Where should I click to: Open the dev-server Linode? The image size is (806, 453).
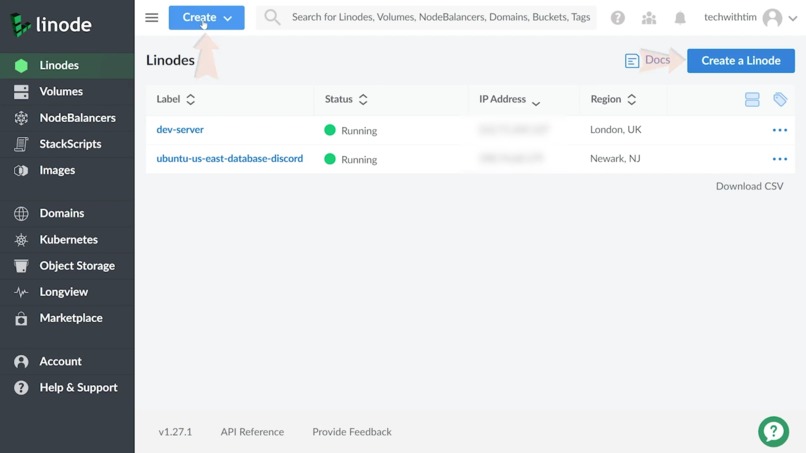tap(180, 130)
